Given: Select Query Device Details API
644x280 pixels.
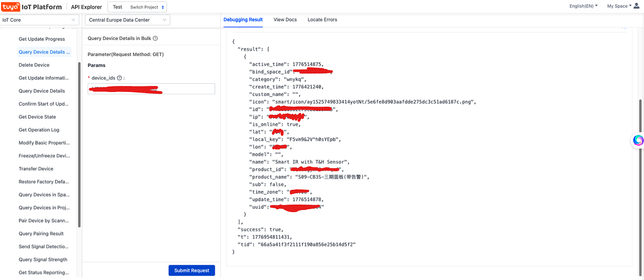Looking at the screenshot, I should (x=42, y=91).
